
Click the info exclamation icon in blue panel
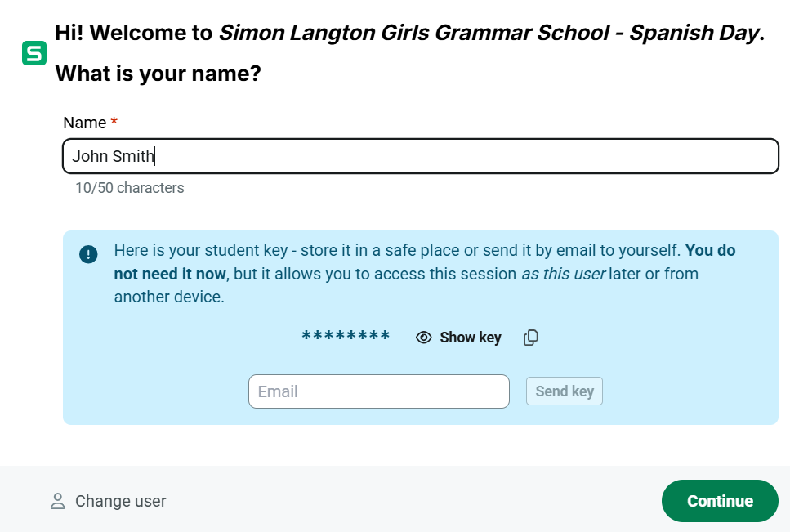pos(88,254)
